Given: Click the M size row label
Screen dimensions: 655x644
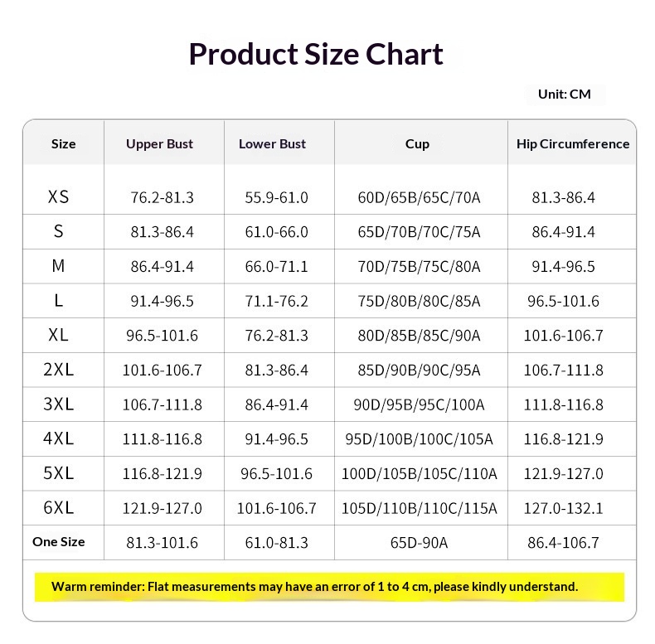Looking at the screenshot, I should pos(58,266).
